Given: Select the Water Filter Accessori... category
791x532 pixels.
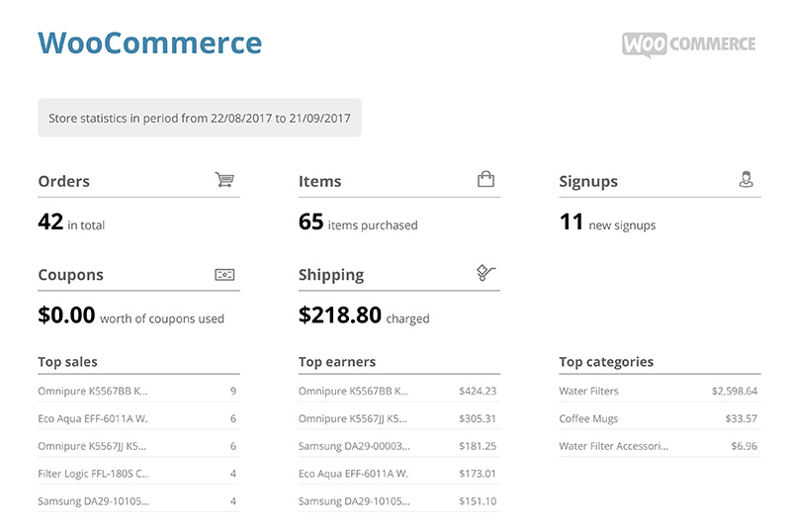Looking at the screenshot, I should 659,446.
